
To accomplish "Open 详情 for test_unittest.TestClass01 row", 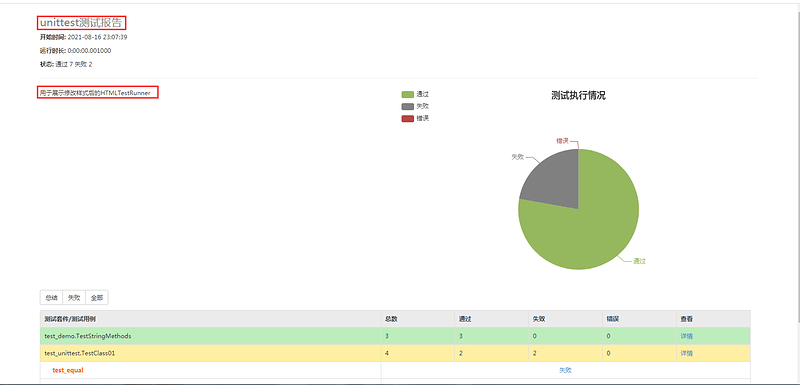I will [x=686, y=353].
